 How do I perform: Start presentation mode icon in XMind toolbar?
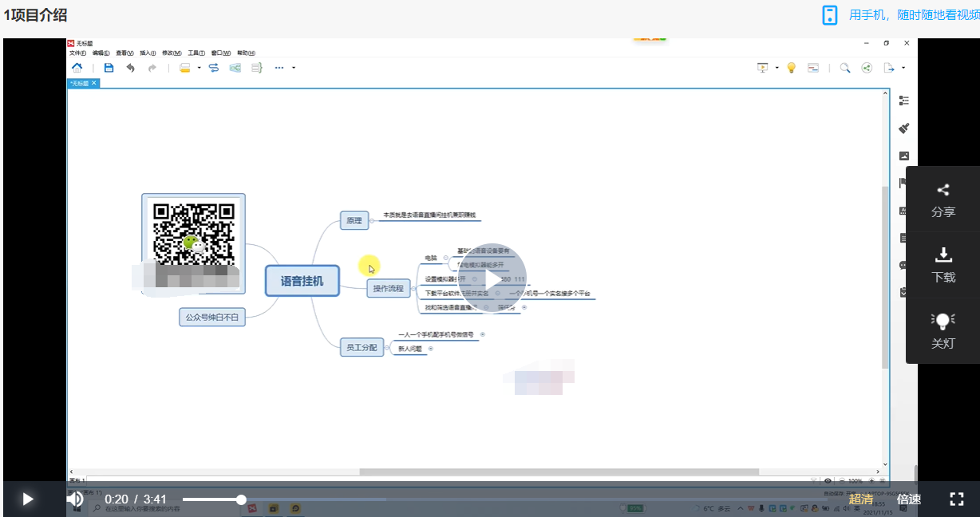pyautogui.click(x=762, y=68)
